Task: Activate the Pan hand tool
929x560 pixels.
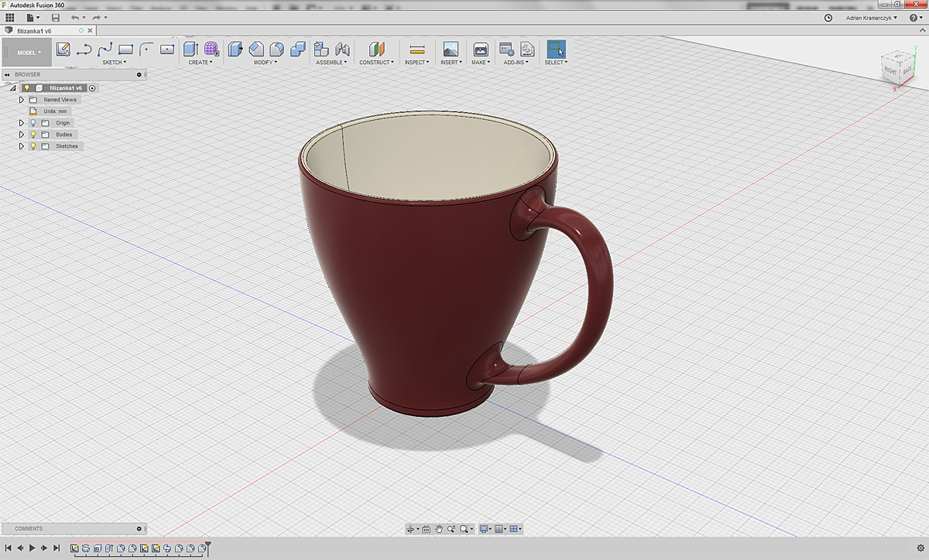Action: point(439,529)
